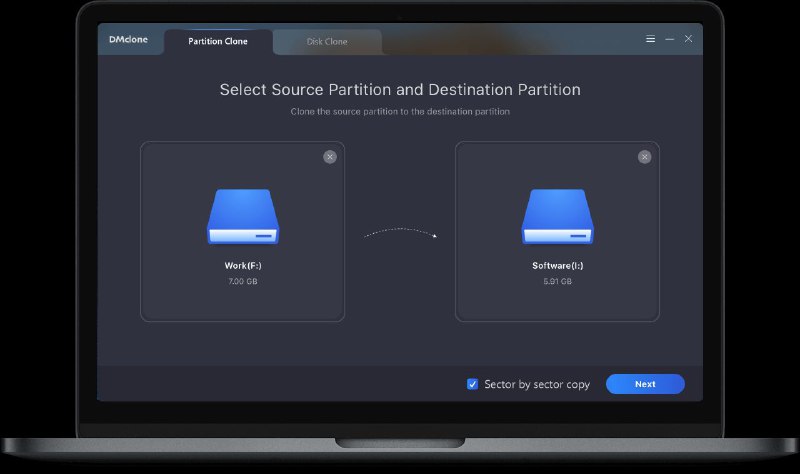Switch to the Partition Clone tab
The height and width of the screenshot is (474, 800).
coord(218,42)
